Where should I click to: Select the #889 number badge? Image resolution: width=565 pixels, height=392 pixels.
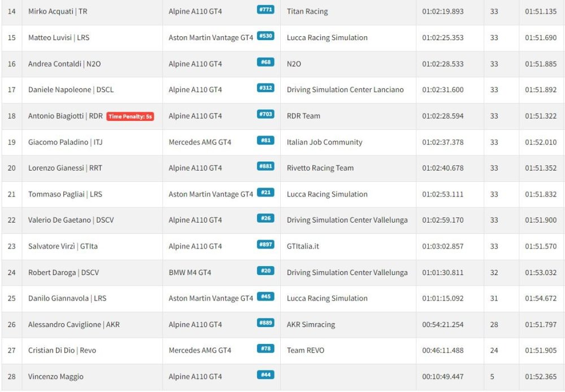pos(266,323)
